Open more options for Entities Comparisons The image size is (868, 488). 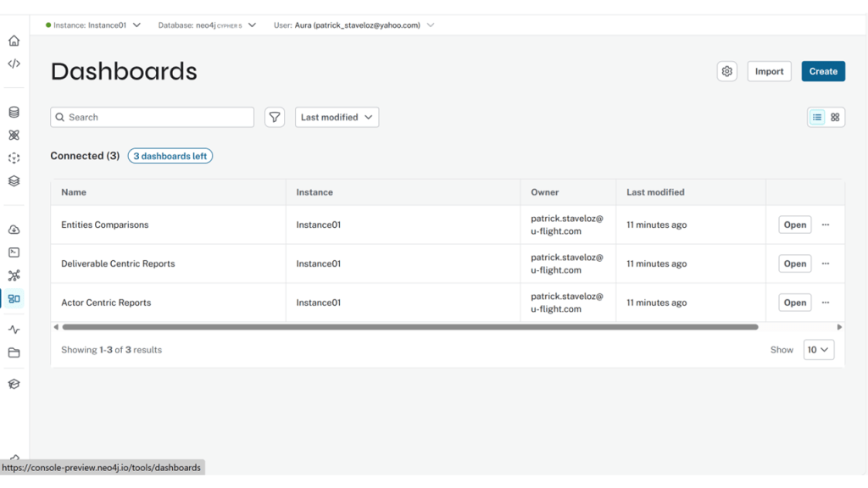(826, 225)
